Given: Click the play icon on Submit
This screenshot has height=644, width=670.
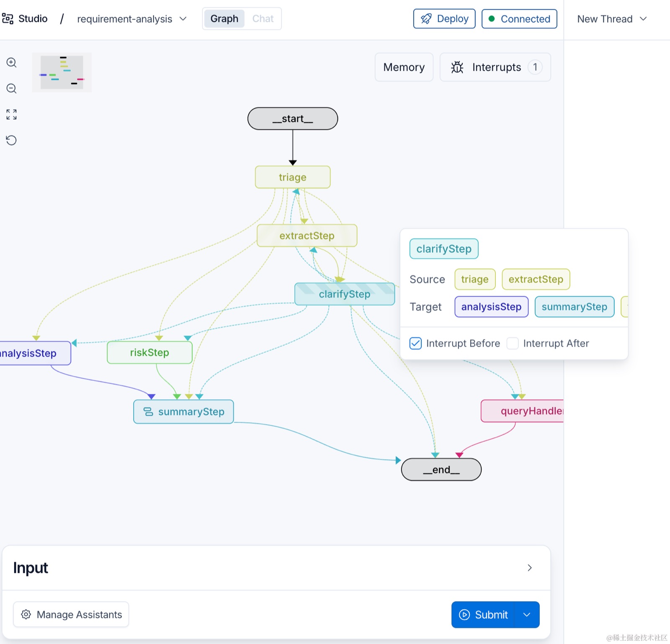Looking at the screenshot, I should point(464,615).
